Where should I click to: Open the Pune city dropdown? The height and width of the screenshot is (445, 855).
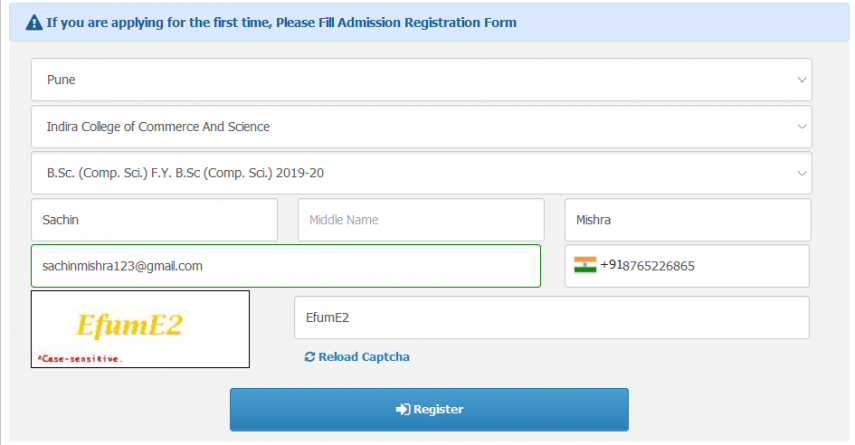[x=422, y=80]
